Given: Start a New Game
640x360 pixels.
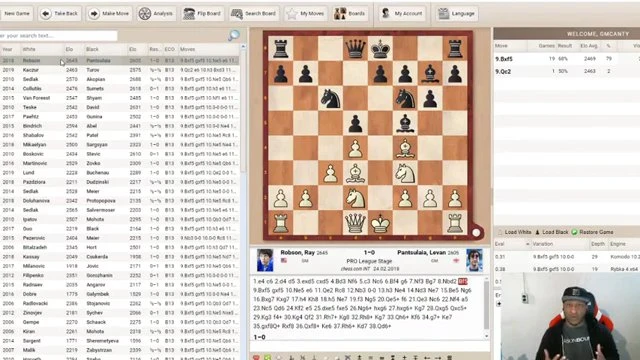Looking at the screenshot, I should (17, 13).
